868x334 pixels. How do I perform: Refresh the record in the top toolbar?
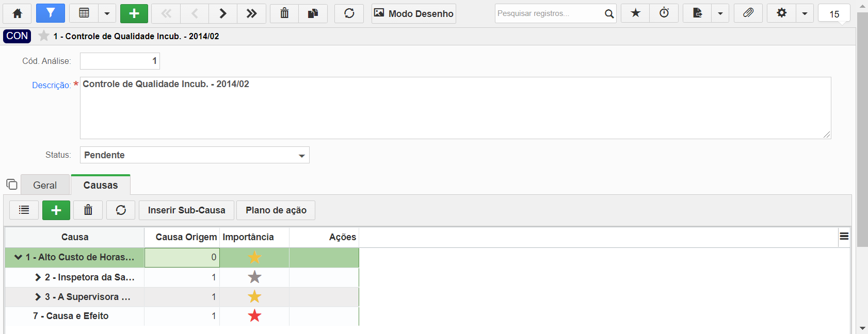(349, 13)
